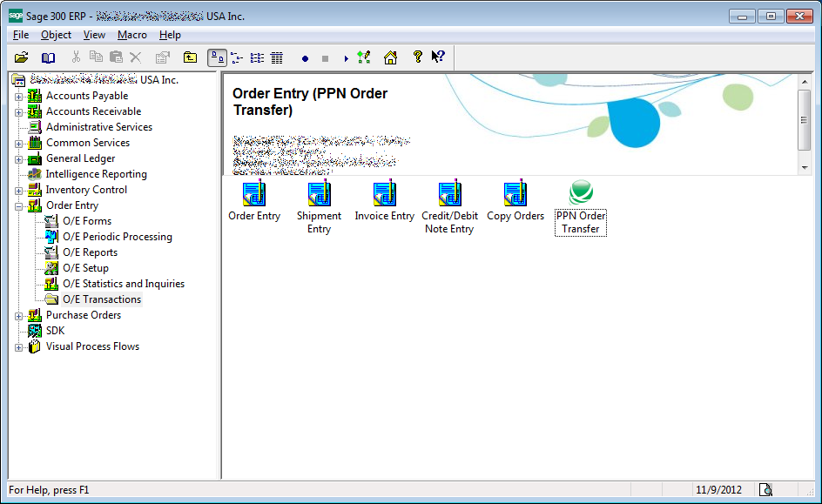Select the O/E Forms folder

(87, 221)
